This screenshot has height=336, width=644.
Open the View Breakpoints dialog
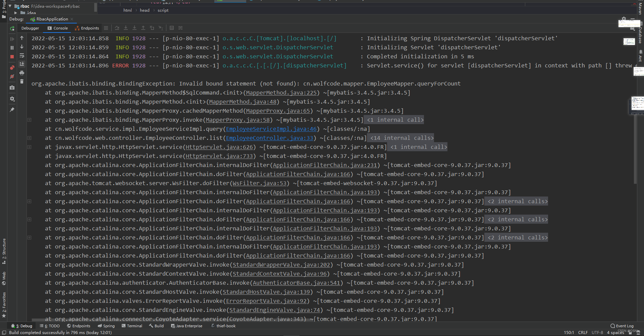coord(12,67)
